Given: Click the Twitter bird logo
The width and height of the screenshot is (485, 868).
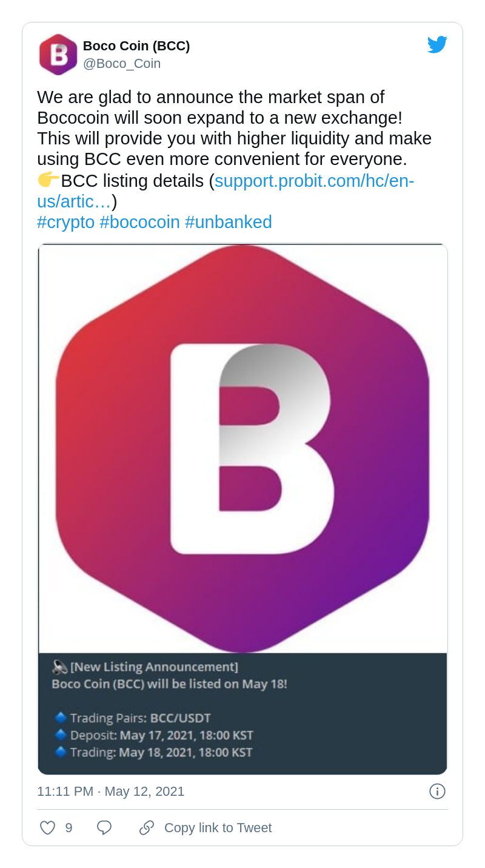Looking at the screenshot, I should coord(437,45).
